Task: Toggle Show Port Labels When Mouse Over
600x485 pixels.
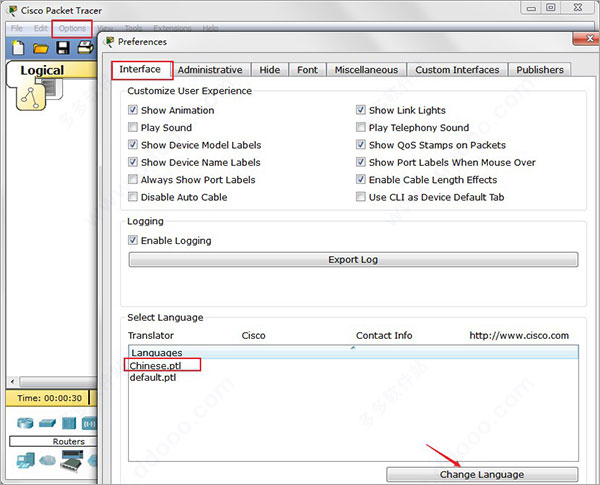Action: click(x=360, y=162)
